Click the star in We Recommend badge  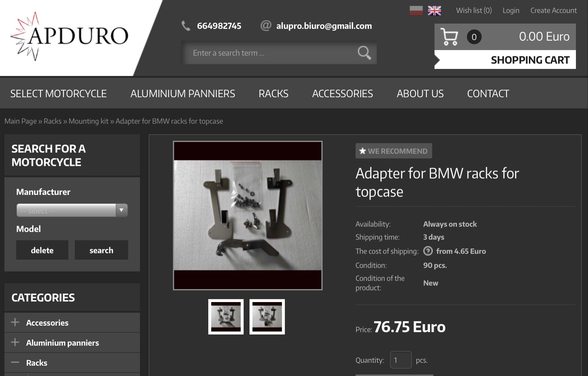(362, 151)
